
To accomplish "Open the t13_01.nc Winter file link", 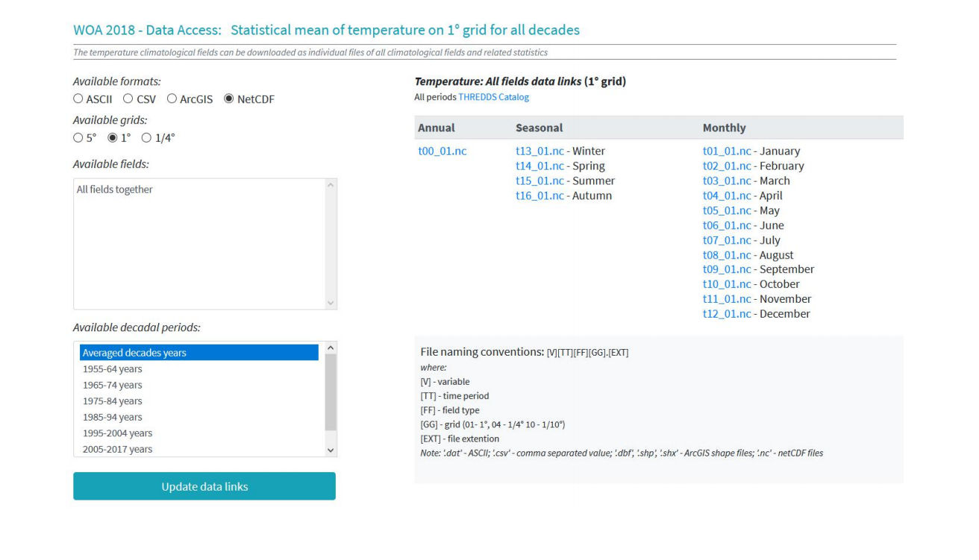I will [539, 151].
